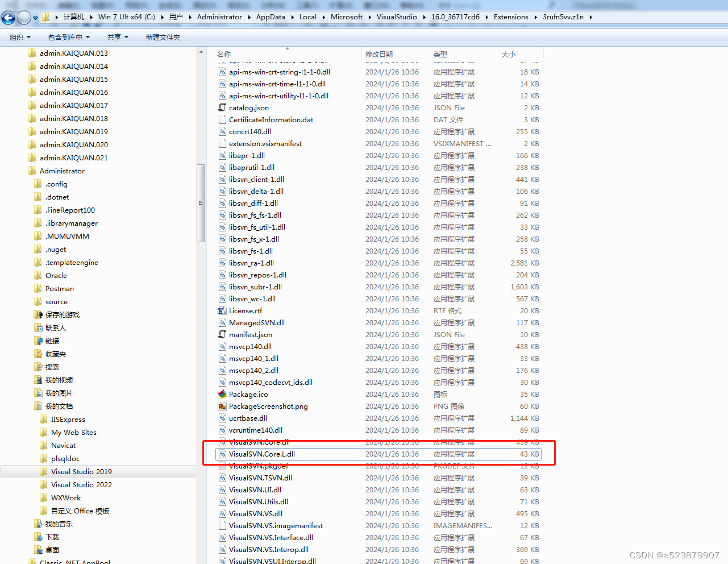Viewport: 728px width, 564px height.
Task: Open the PackageScreenshot.png image file
Action: 223,406
